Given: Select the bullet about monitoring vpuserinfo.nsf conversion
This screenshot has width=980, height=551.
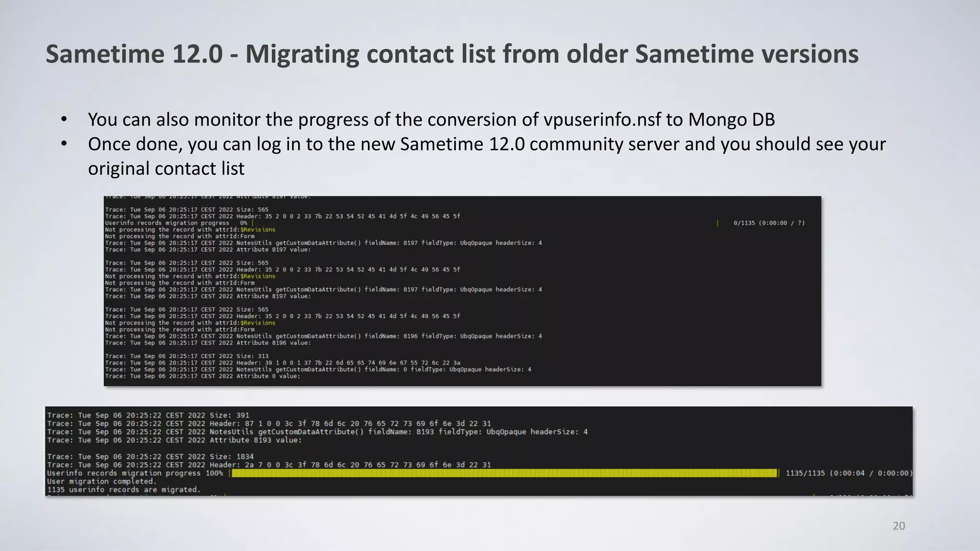Looking at the screenshot, I should pyautogui.click(x=431, y=119).
